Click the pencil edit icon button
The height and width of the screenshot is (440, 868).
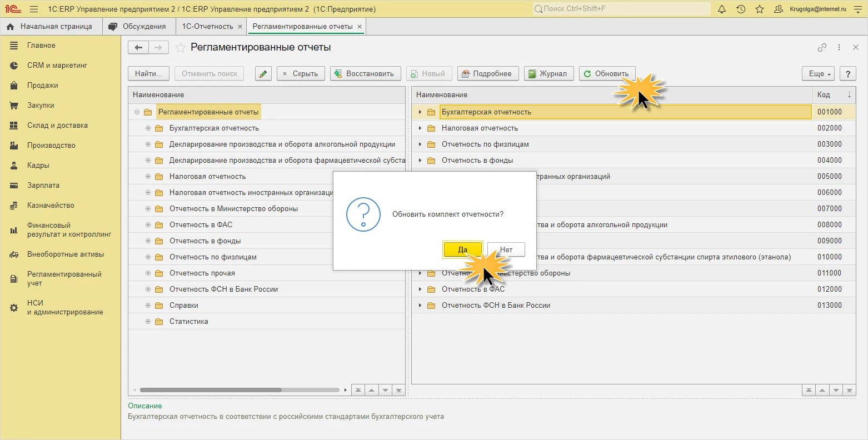(x=263, y=73)
